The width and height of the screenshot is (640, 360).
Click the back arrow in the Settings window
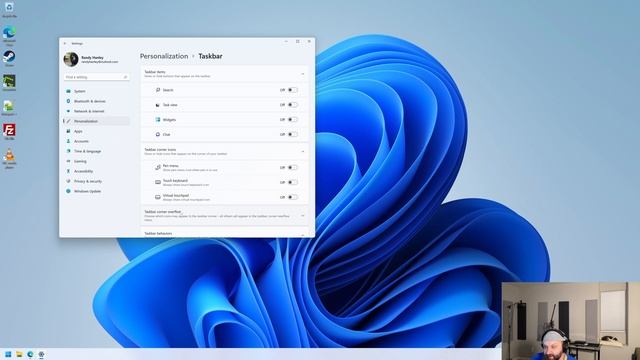click(65, 43)
